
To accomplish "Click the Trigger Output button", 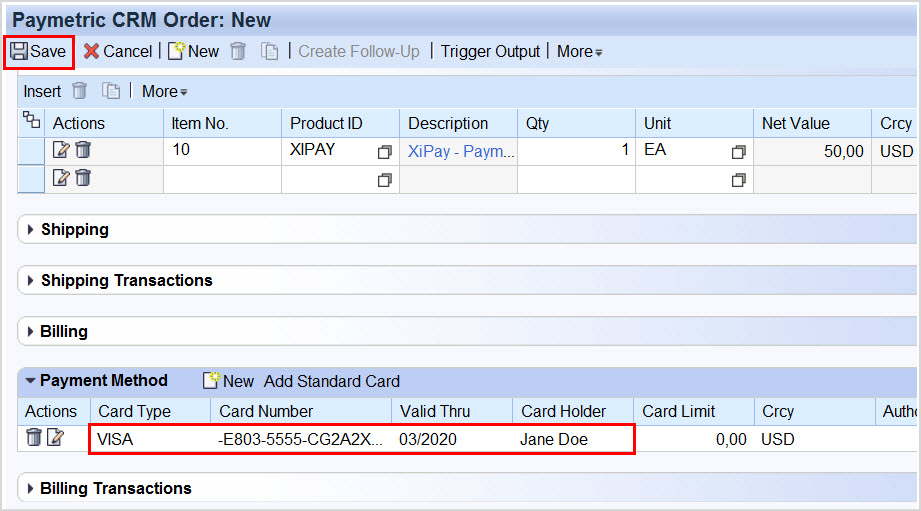I will [490, 52].
